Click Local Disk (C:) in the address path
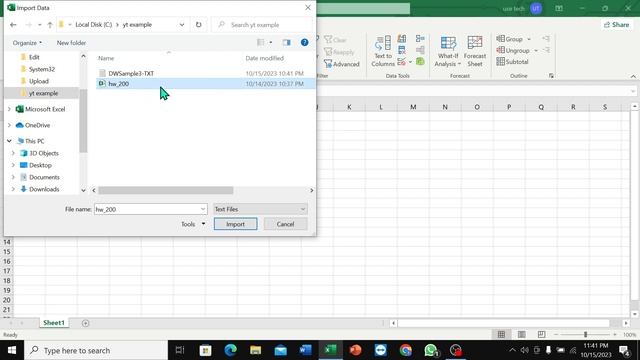 coord(93,25)
